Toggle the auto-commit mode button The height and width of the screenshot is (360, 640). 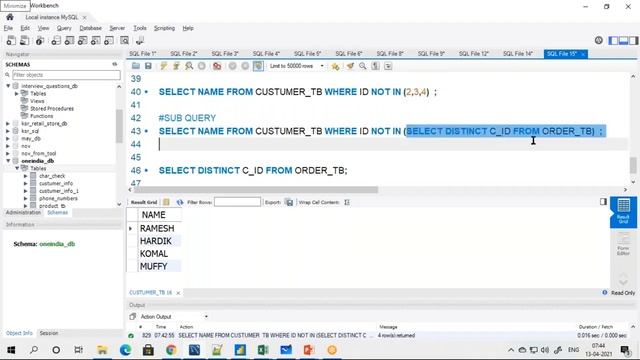tap(258, 66)
